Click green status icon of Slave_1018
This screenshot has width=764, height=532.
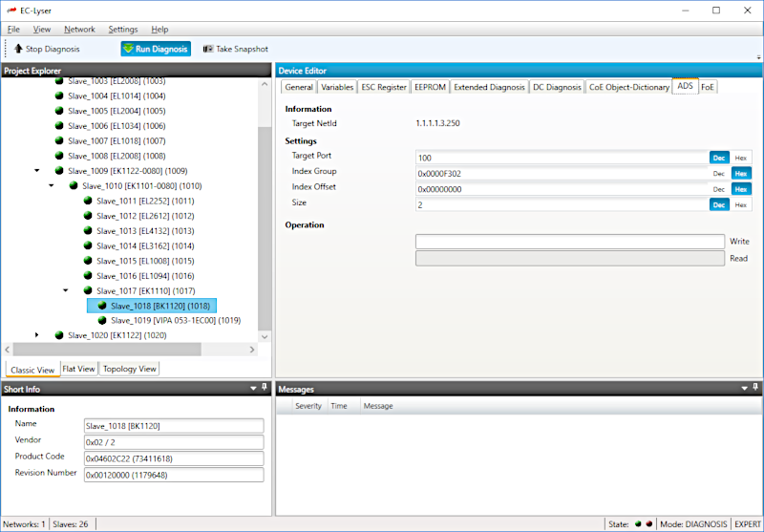tap(100, 307)
